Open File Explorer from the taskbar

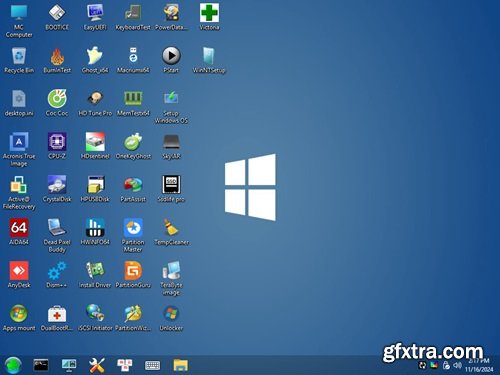(180, 365)
